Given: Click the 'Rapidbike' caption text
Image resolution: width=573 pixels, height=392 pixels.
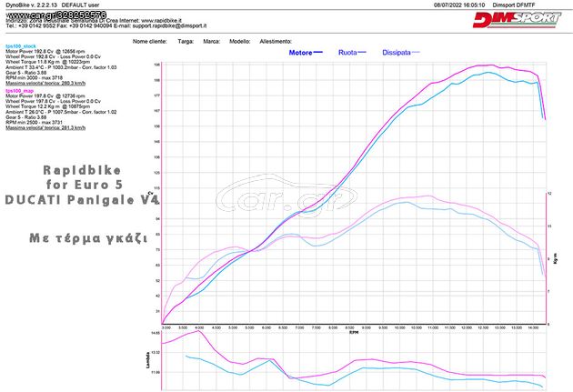Looking at the screenshot, I should tap(82, 170).
